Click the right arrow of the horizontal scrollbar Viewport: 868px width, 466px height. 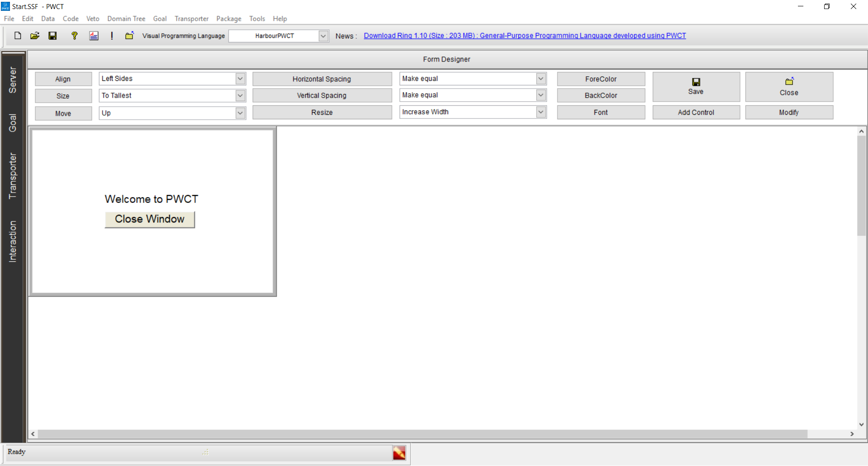[x=852, y=434]
